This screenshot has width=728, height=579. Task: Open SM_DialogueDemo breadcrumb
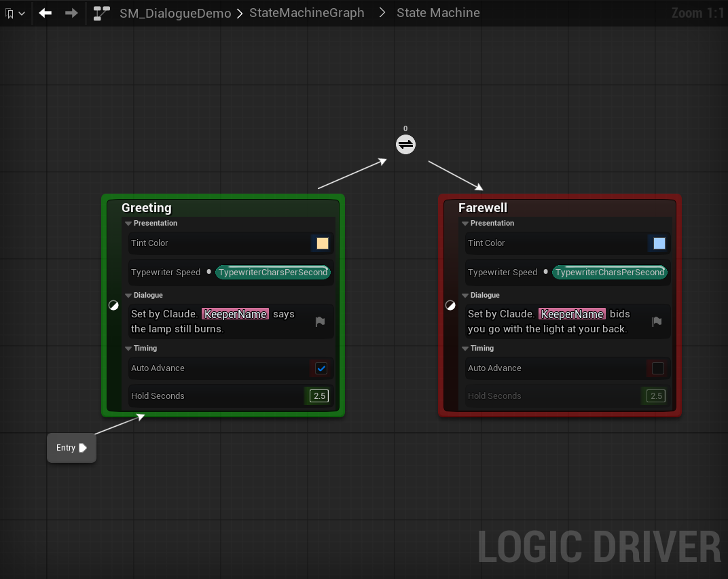(x=175, y=13)
